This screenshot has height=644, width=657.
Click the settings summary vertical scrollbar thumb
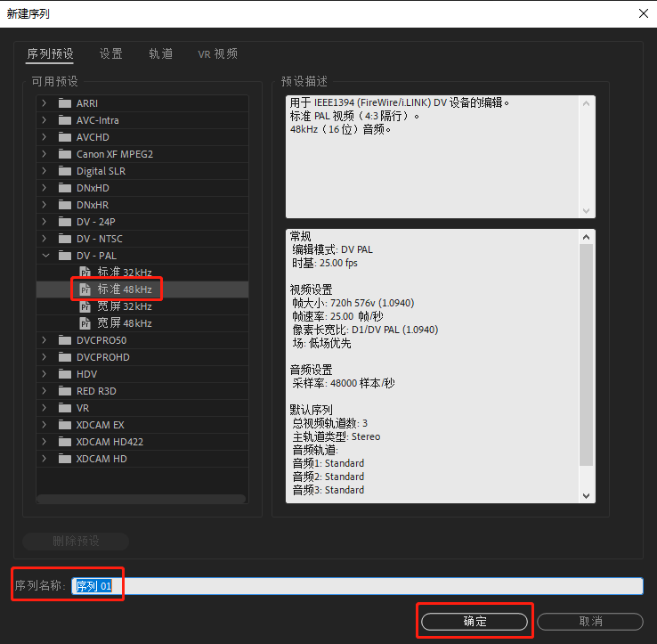pos(586,355)
